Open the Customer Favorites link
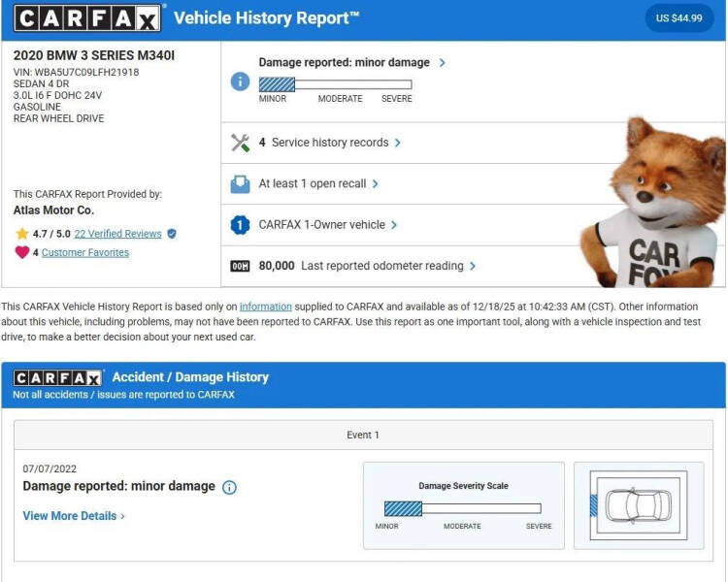The height and width of the screenshot is (582, 728). 84,252
